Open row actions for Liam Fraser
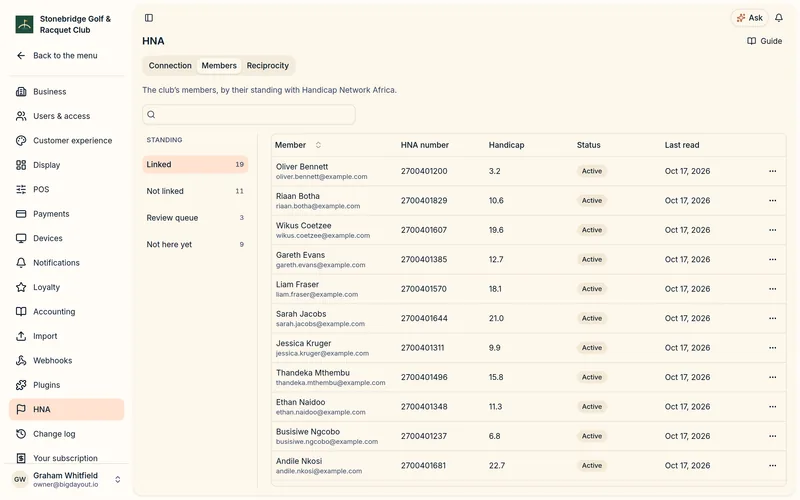Screen dimensions: 800x500 click(x=772, y=289)
